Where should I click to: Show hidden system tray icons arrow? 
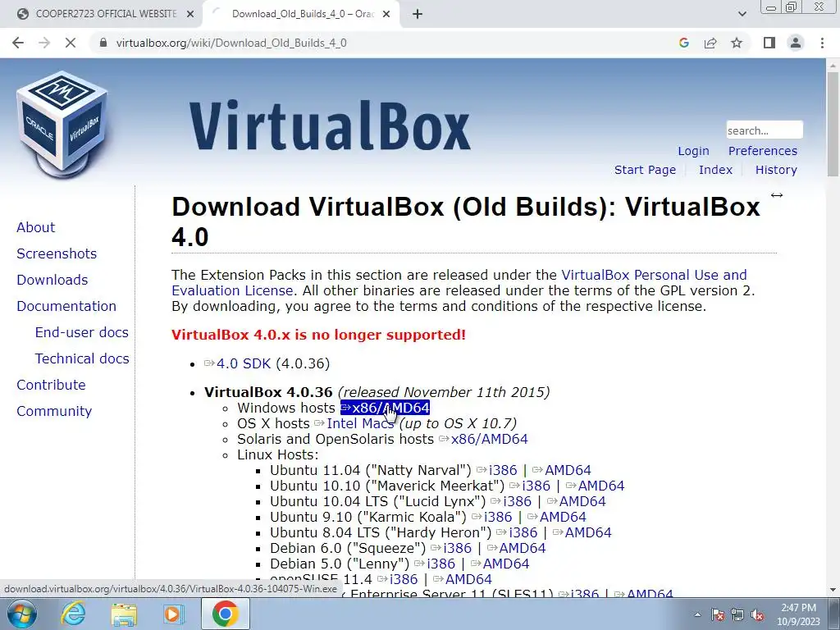(697, 614)
